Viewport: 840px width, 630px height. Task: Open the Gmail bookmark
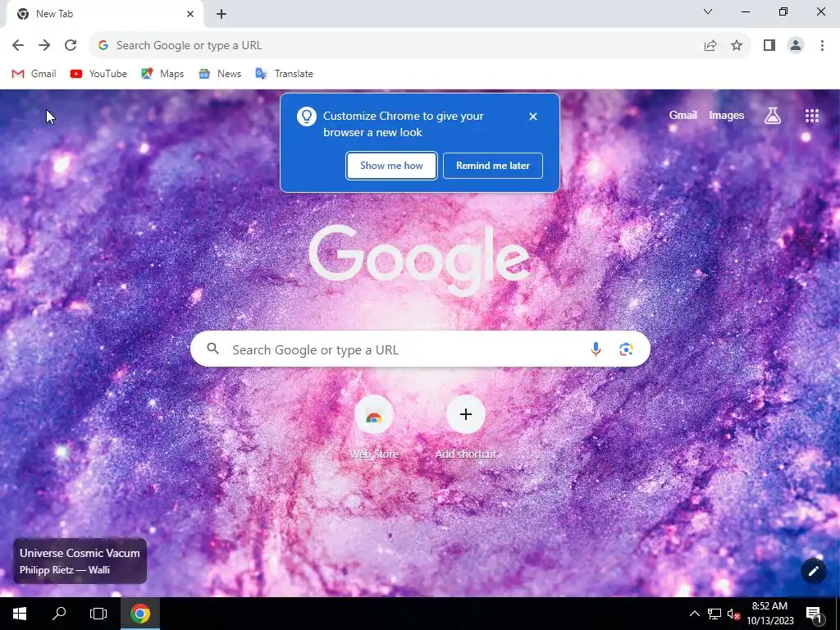click(x=34, y=74)
